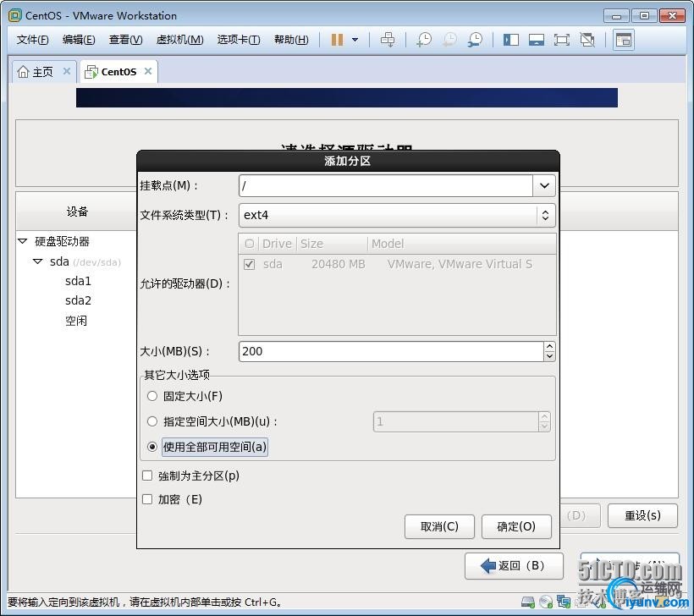694x616 pixels.
Task: Select the 指定空间大小(MB)(u) radio button
Action: click(151, 421)
